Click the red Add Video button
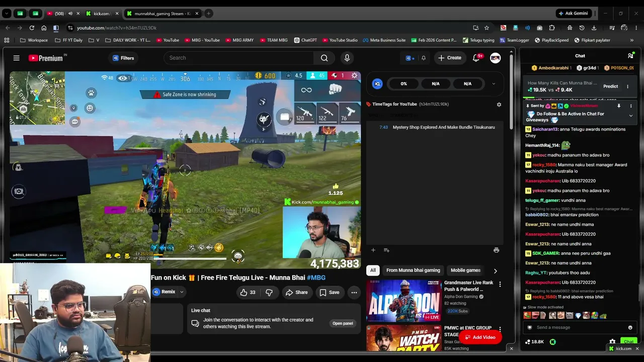This screenshot has width=644, height=362. coord(480,337)
